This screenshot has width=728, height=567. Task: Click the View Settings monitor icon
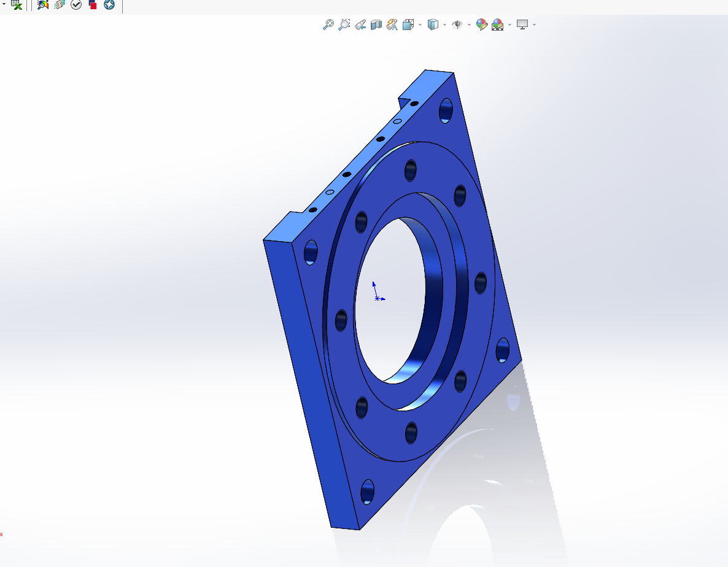click(x=522, y=25)
